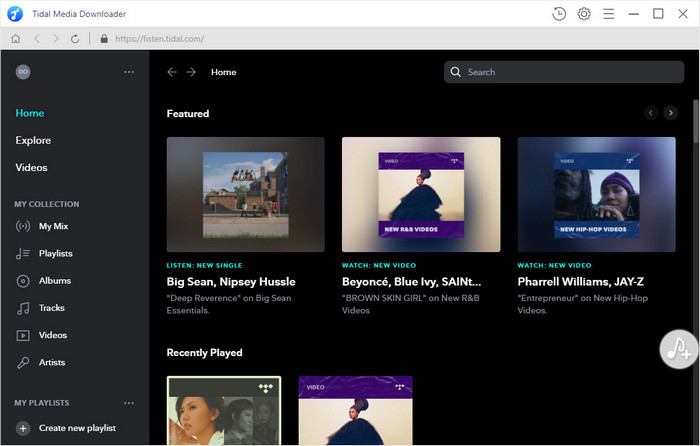Open the download history clock icon
This screenshot has height=446, width=700.
click(559, 14)
